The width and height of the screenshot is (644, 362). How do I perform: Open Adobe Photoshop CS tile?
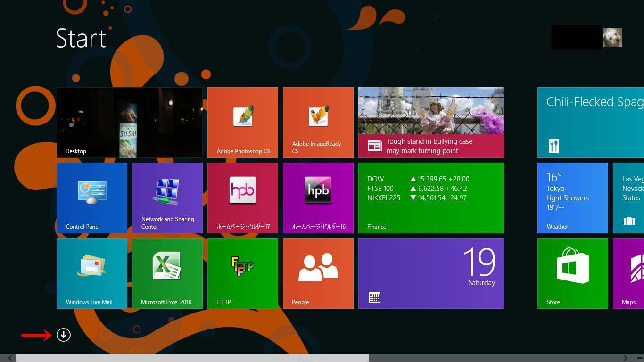(x=243, y=123)
